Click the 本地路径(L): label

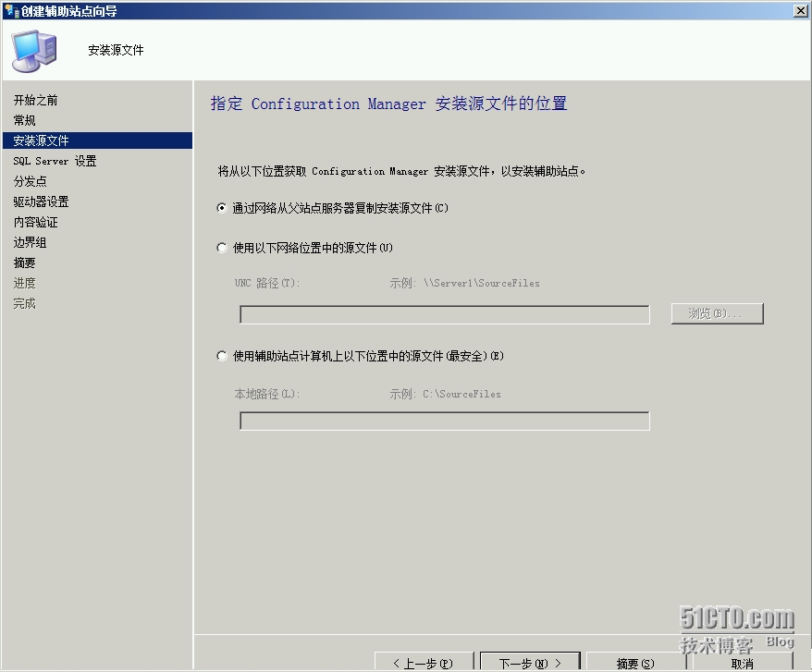tap(267, 394)
